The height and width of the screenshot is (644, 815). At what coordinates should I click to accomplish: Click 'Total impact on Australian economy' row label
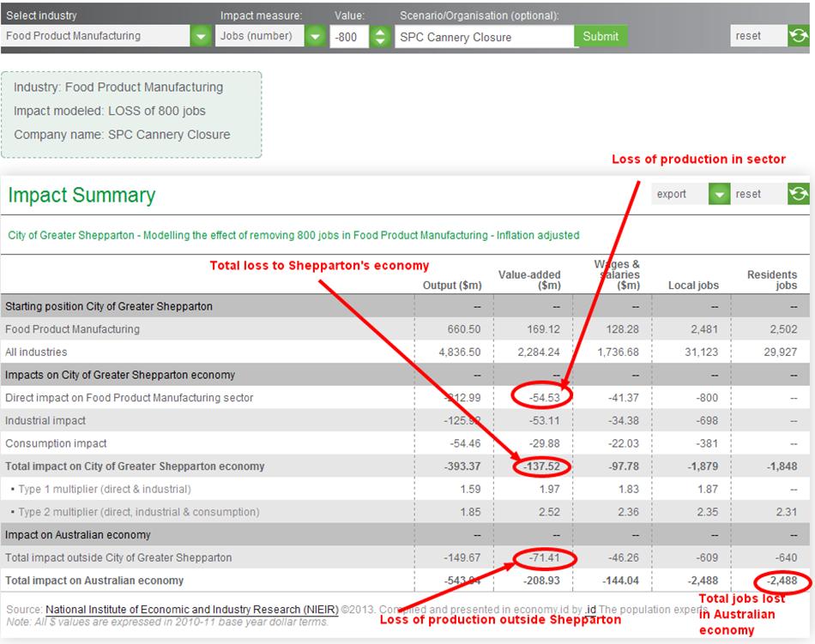point(94,581)
